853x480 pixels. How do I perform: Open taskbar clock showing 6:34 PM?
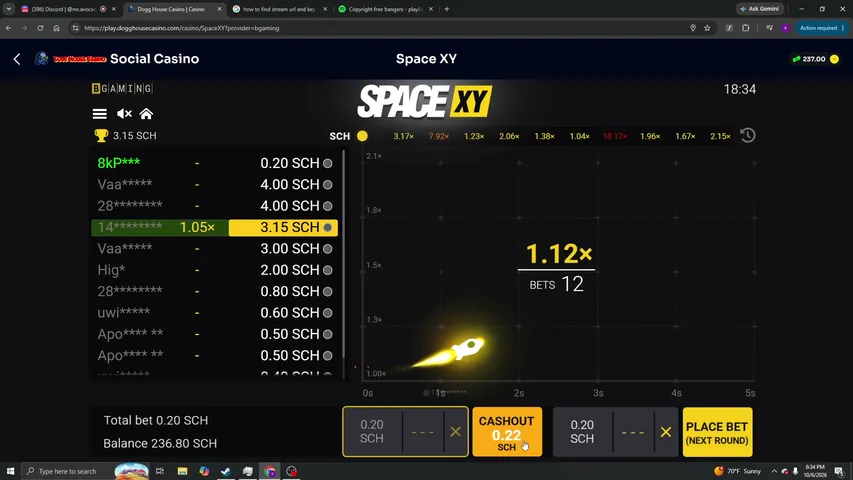(815, 471)
